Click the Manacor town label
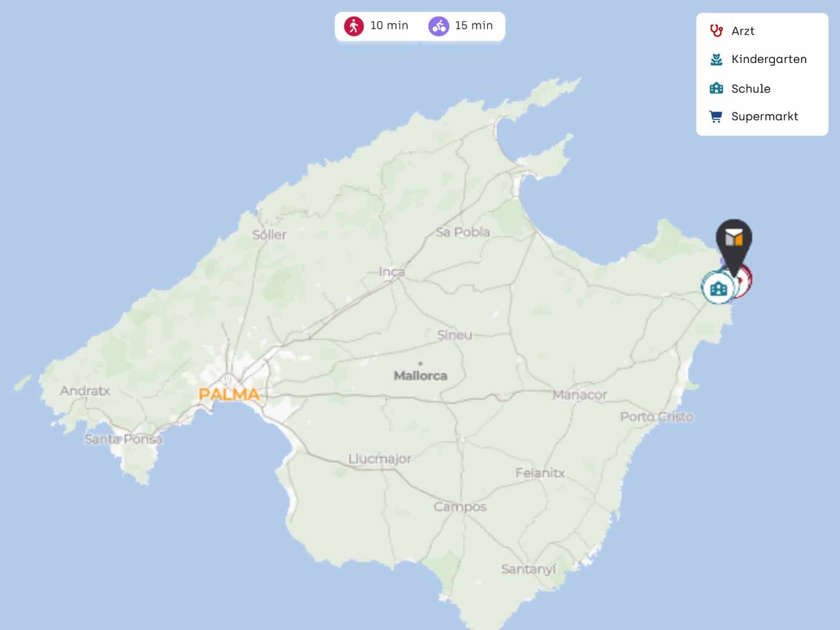The height and width of the screenshot is (630, 840). pos(579,395)
